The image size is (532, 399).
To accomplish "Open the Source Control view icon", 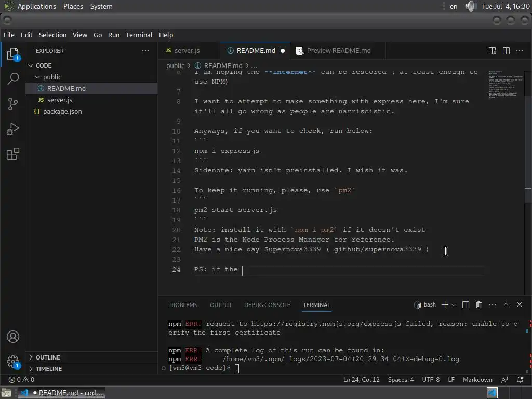I will [13, 104].
